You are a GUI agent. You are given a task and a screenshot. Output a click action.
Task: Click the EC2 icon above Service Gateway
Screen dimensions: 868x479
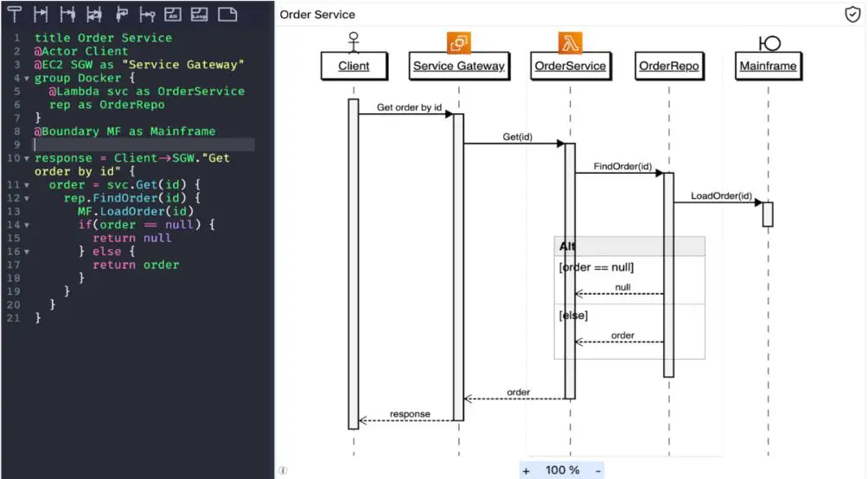pyautogui.click(x=458, y=42)
